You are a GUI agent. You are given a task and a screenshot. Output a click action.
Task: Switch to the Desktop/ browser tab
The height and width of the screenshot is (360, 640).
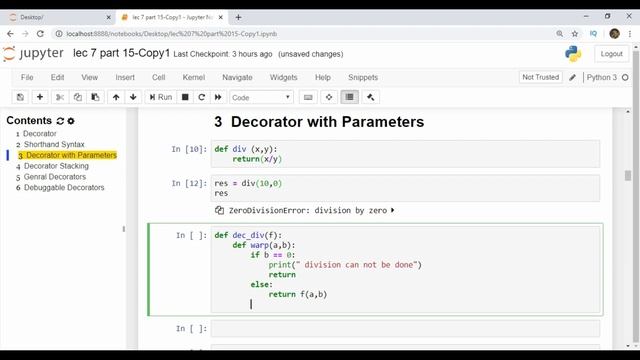click(57, 17)
